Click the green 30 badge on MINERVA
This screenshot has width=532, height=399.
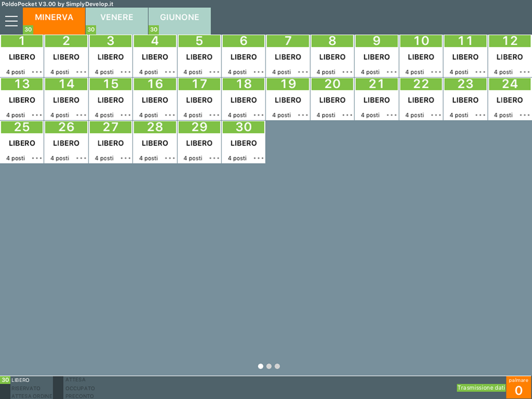click(x=28, y=29)
